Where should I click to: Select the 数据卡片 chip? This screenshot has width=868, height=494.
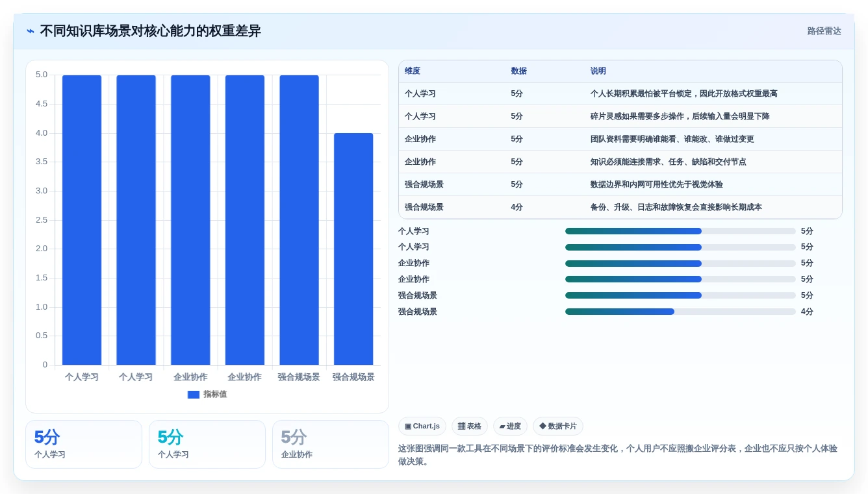[558, 426]
